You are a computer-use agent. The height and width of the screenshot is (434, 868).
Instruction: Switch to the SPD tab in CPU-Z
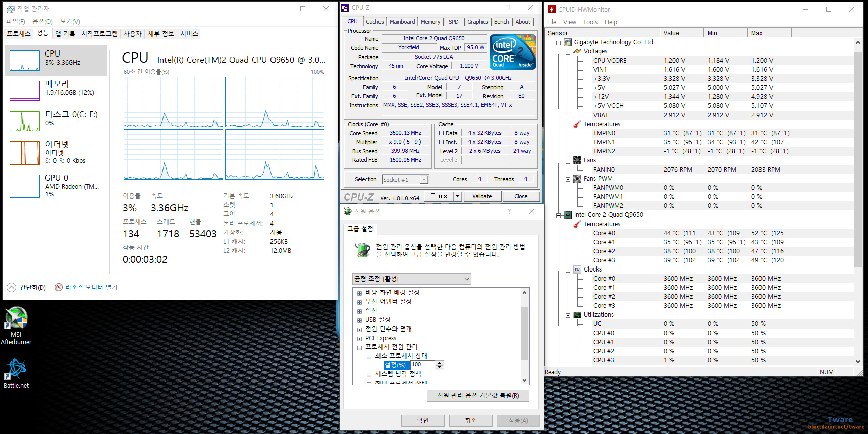454,22
